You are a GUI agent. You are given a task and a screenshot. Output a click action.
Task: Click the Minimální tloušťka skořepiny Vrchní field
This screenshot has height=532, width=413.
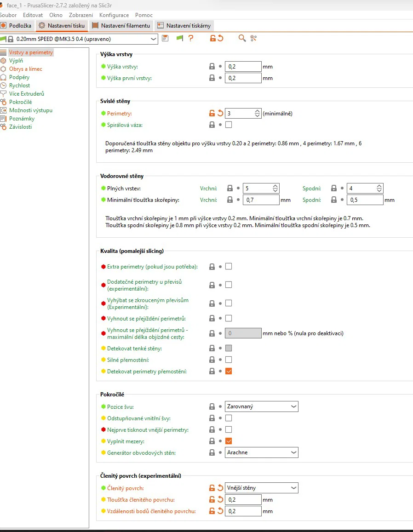coord(261,200)
